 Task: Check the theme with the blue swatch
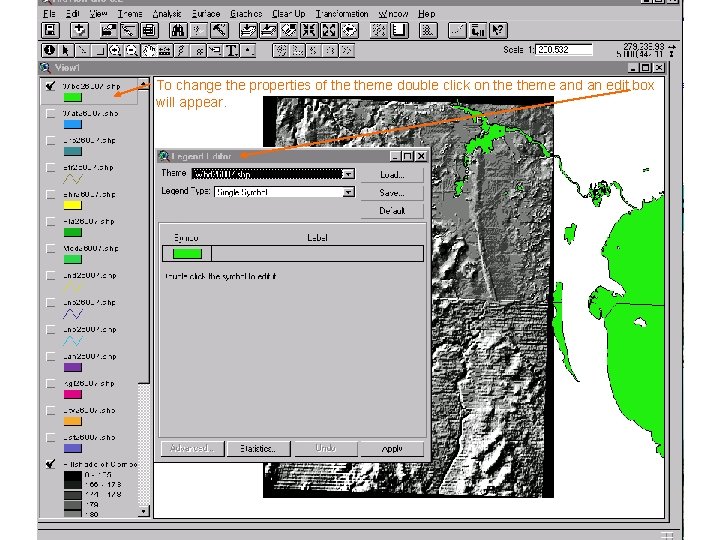[x=50, y=113]
